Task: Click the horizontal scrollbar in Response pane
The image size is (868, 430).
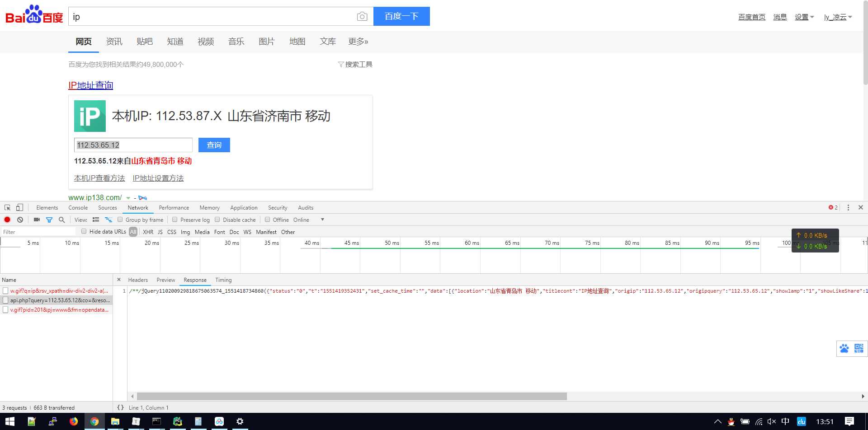Action: pos(352,396)
